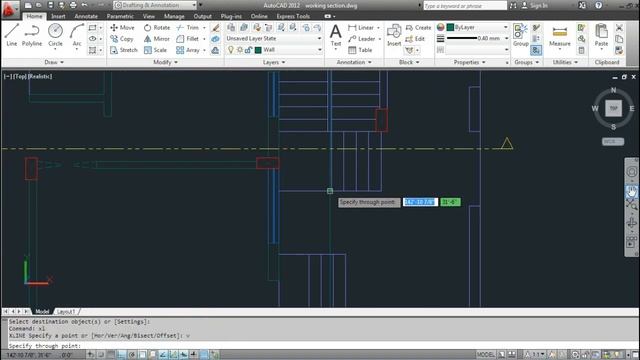This screenshot has width=640, height=360.
Task: Toggle the Wall layer freeze sun icon
Action: pos(240,50)
